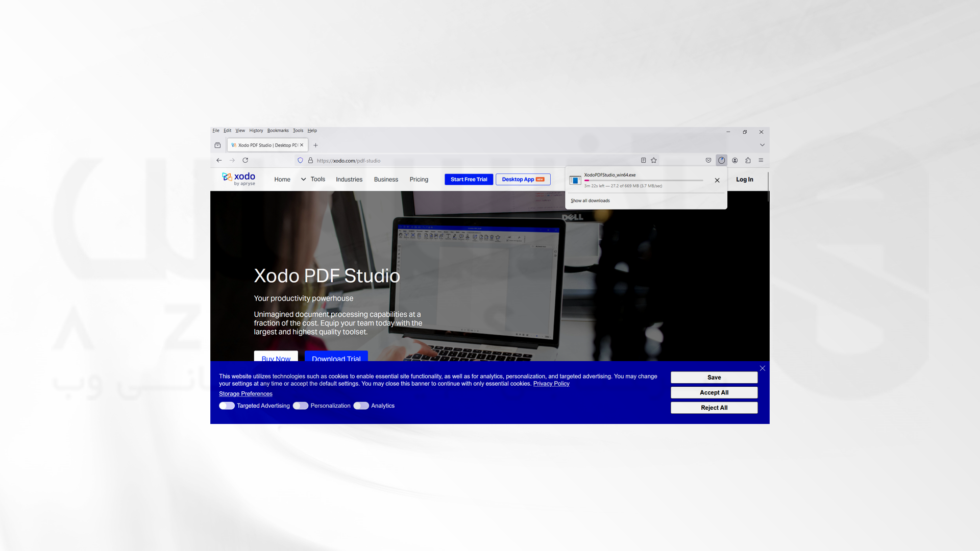
Task: Open a new tab with plus button
Action: [315, 145]
